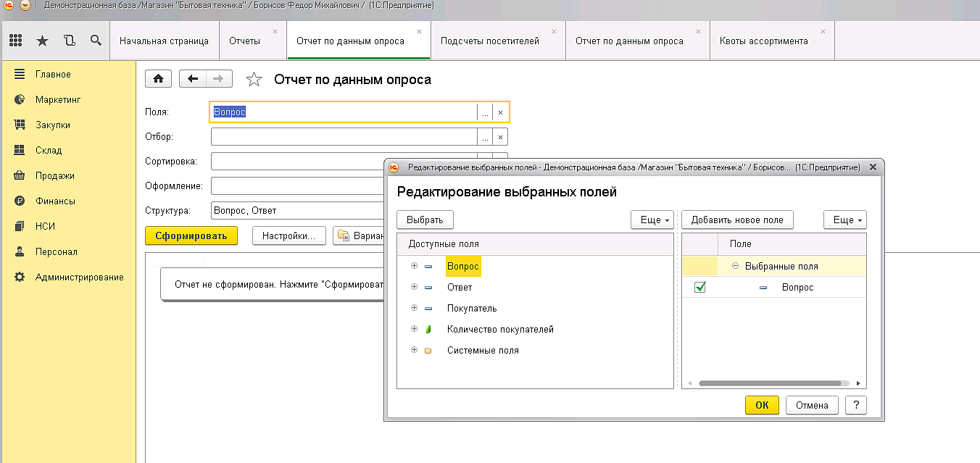Collapse the Выбранные поля group
Viewport: 980px width, 463px height.
735,266
